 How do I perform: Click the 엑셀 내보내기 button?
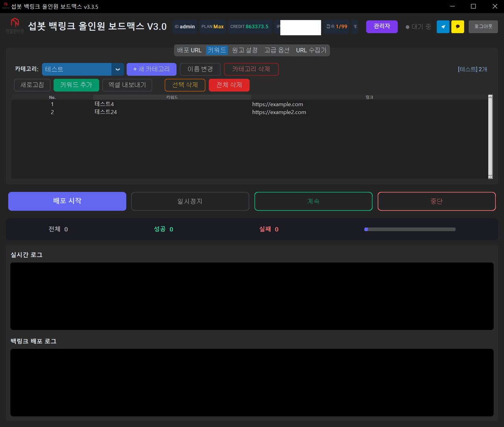[x=127, y=85]
